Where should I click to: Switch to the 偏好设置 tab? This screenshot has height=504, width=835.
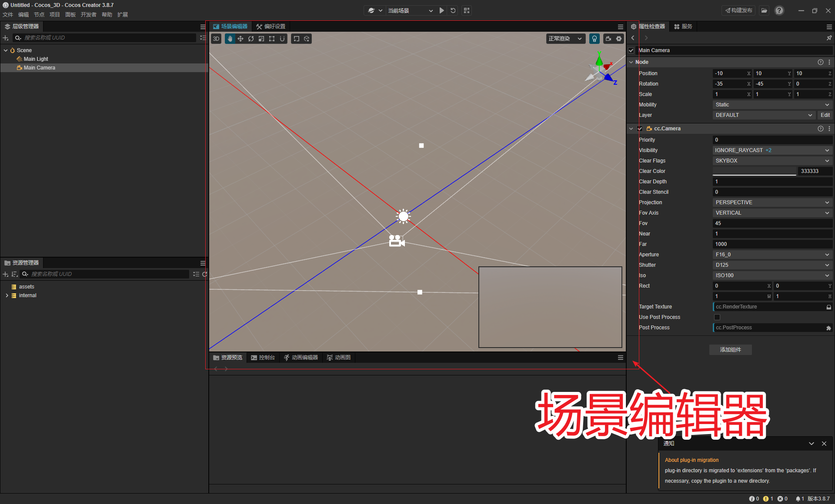pyautogui.click(x=271, y=27)
